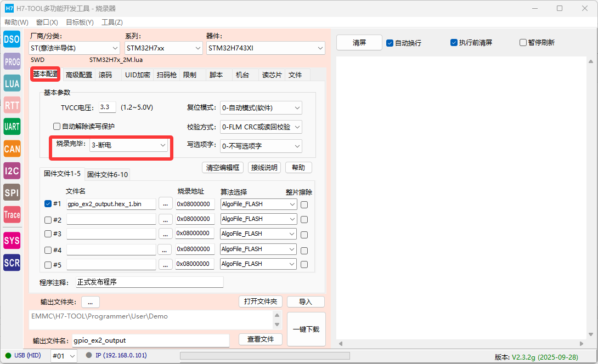Open the UART serial tool icon
Image resolution: width=598 pixels, height=364 pixels.
tap(12, 127)
